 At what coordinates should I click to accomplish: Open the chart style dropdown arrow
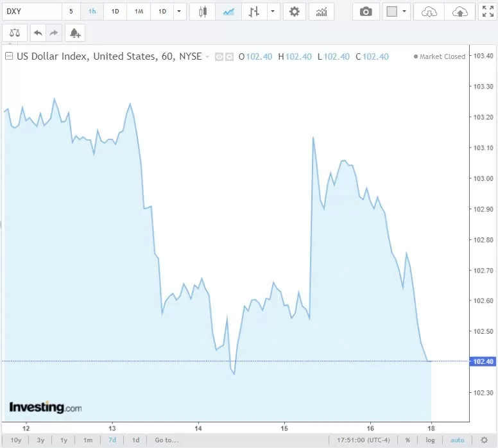click(273, 12)
